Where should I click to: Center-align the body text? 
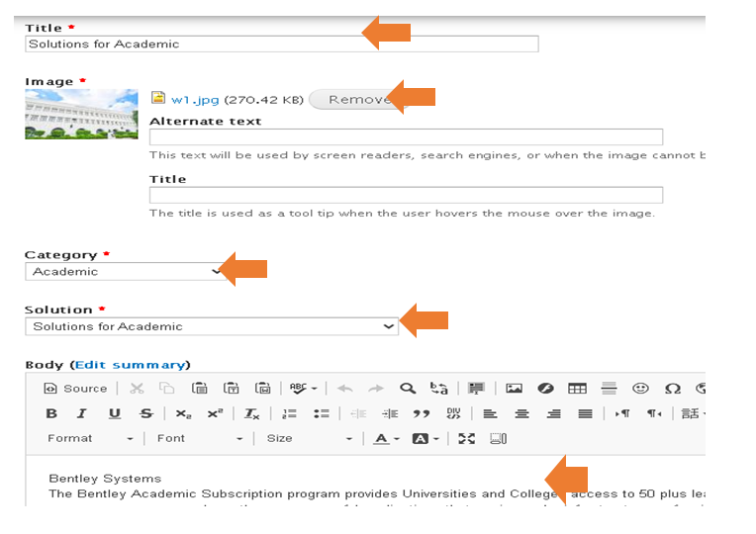coord(521,414)
